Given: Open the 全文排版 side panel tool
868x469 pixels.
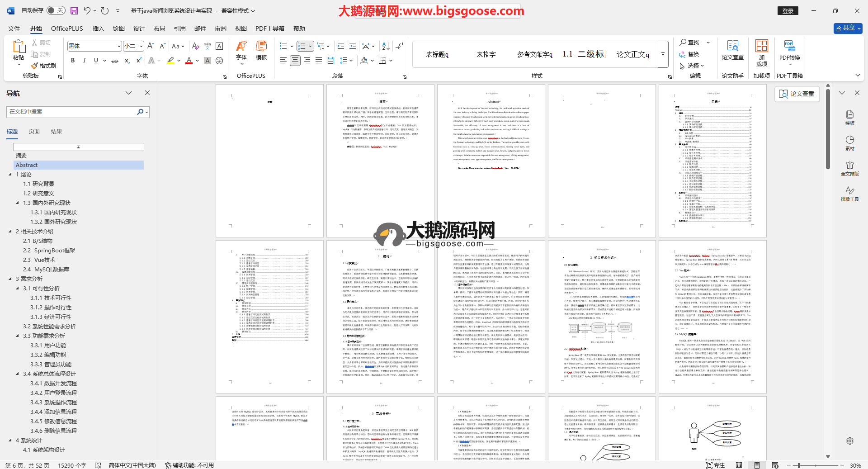Looking at the screenshot, I should tap(849, 168).
